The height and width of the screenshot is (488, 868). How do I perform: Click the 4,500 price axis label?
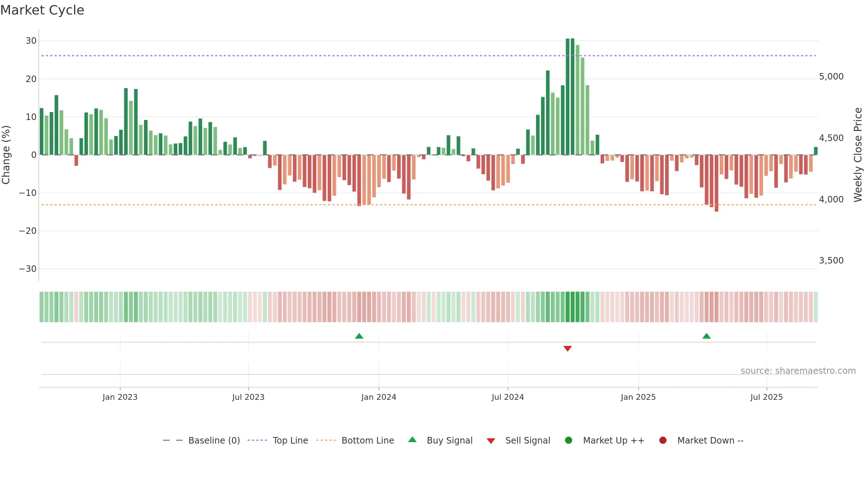tap(831, 138)
